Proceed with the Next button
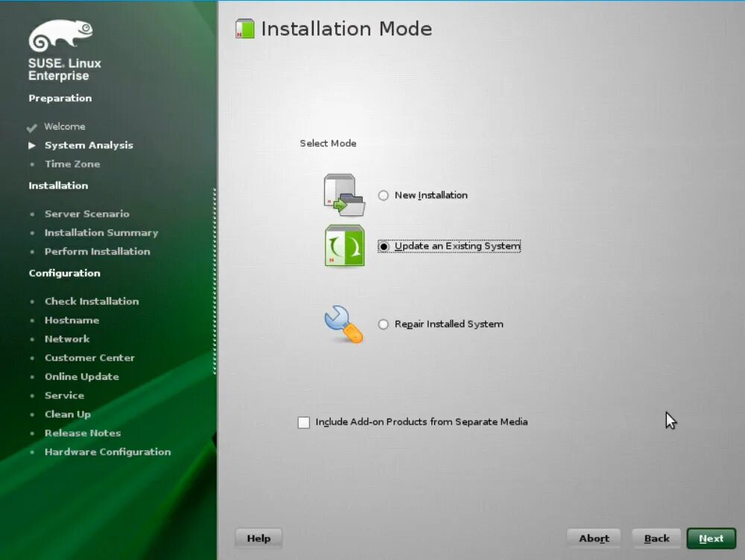 711,538
